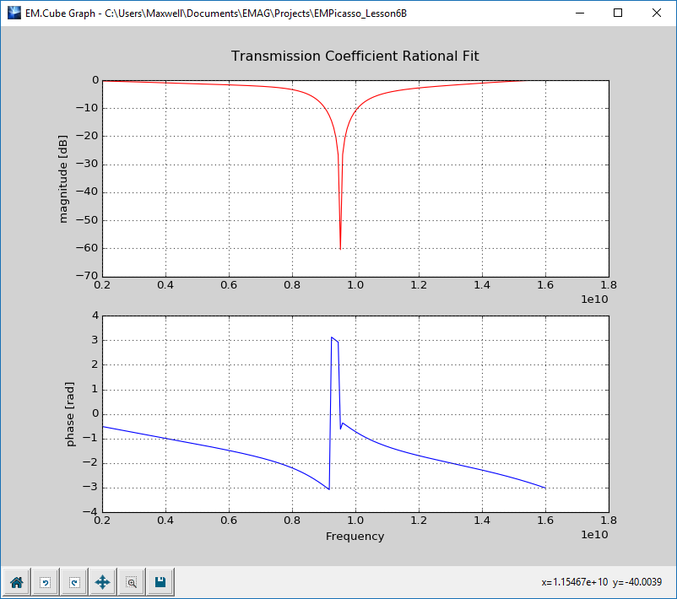Click the 'phase [rad]' axis label

[70, 414]
